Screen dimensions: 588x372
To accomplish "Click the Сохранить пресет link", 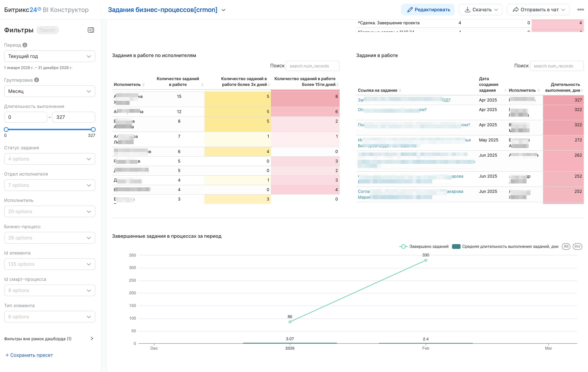I will click(29, 355).
